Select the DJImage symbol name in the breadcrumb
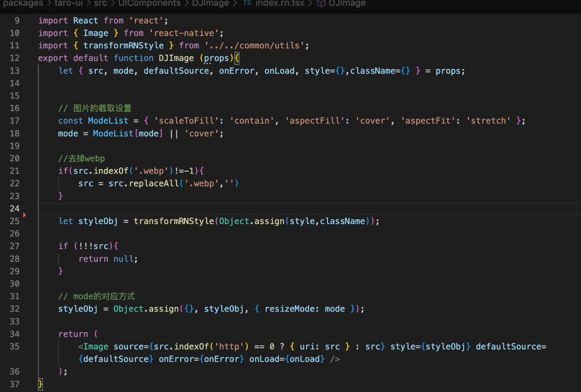This screenshot has width=581, height=392. point(347,3)
